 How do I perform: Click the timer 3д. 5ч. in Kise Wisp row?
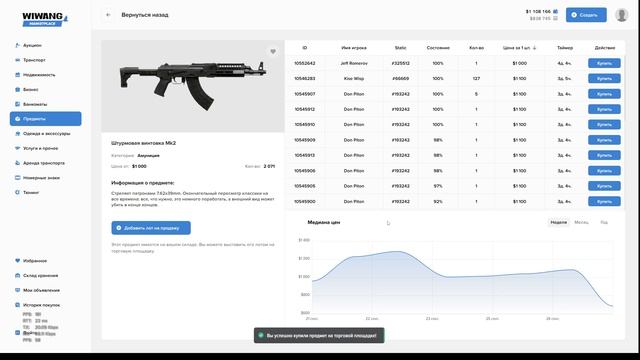(564, 78)
